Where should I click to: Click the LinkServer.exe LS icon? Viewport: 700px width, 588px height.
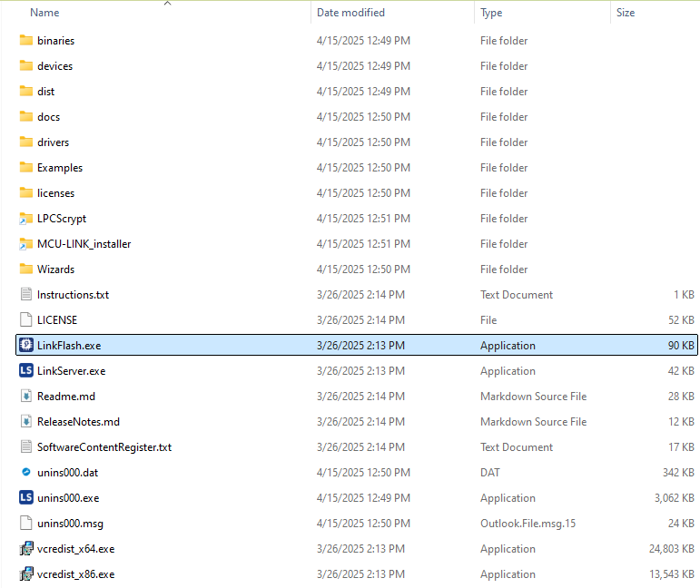(25, 371)
